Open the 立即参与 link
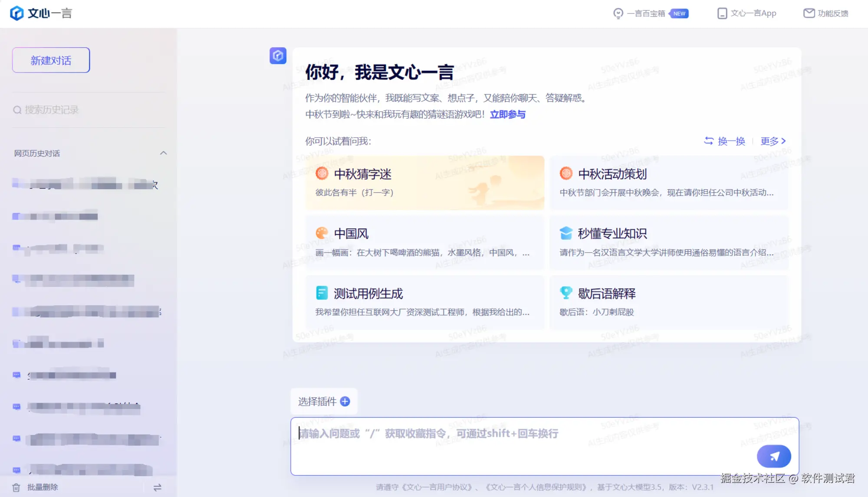The height and width of the screenshot is (497, 868). click(507, 115)
